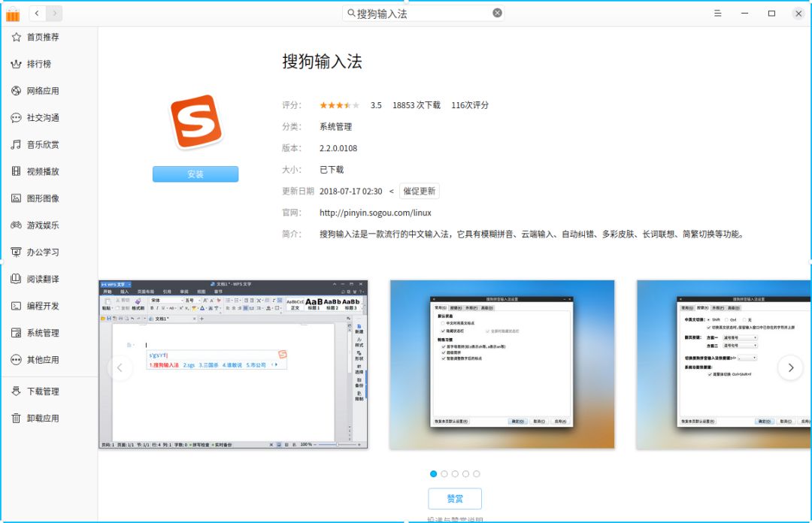
Task: Click the picture icon for 图形图像
Action: click(x=16, y=198)
